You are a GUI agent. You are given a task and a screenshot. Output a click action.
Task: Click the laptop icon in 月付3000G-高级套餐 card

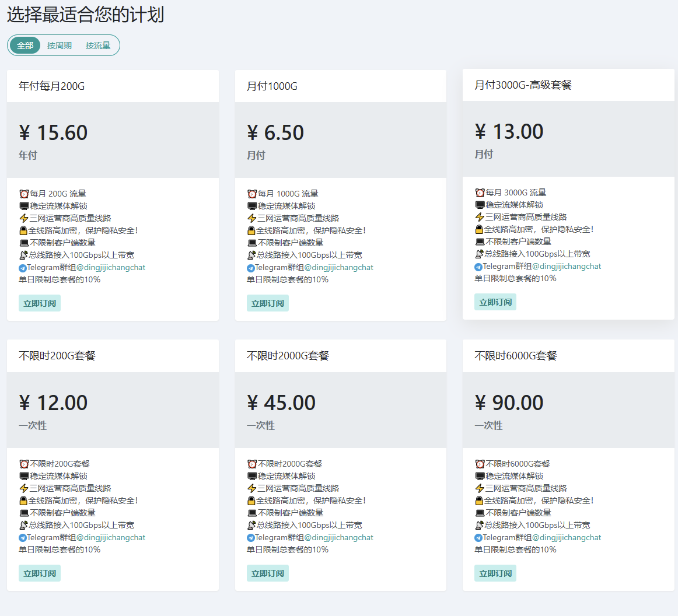pyautogui.click(x=480, y=242)
